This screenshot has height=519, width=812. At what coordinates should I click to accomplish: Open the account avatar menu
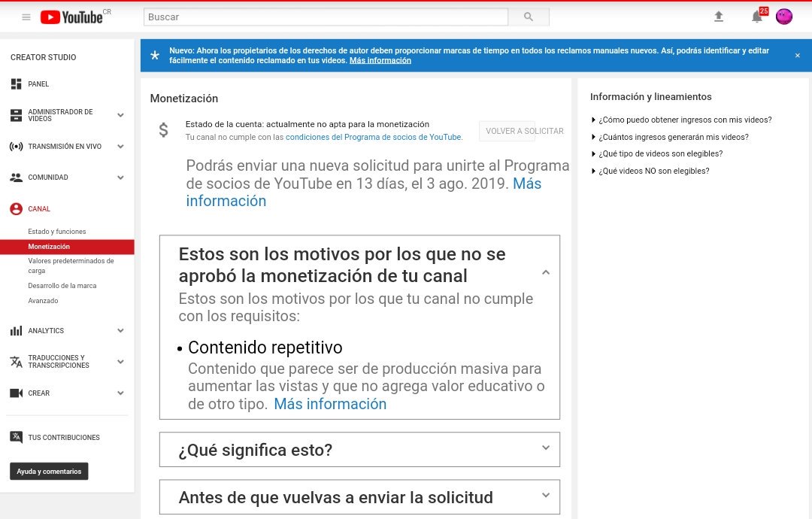[784, 17]
